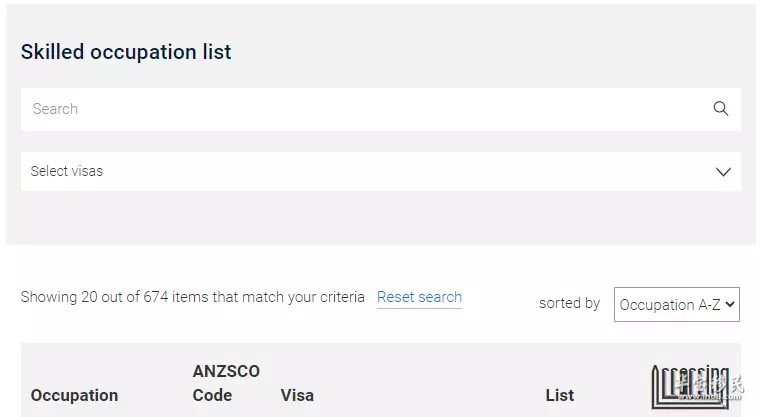Click the 'Search' placeholder text
The height and width of the screenshot is (417, 762).
pos(55,109)
